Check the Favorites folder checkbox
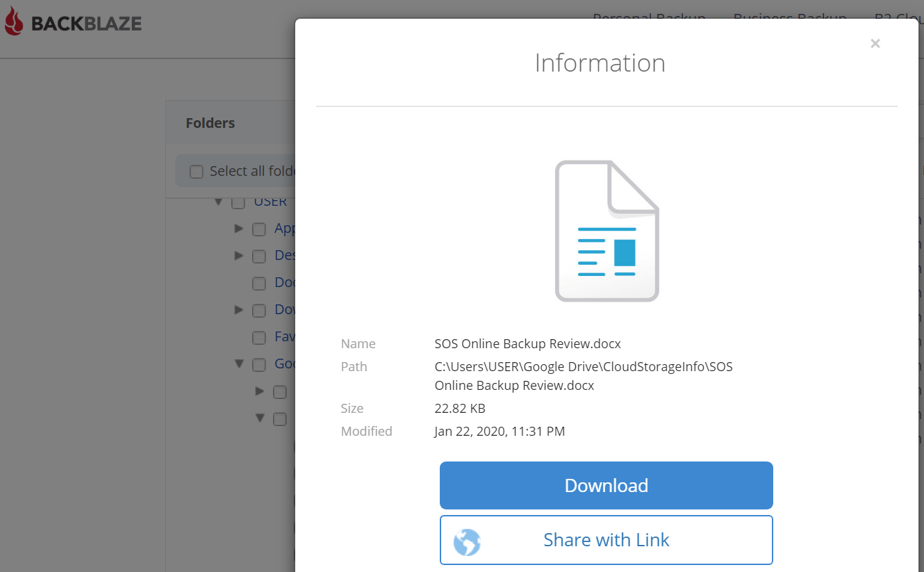 click(258, 337)
